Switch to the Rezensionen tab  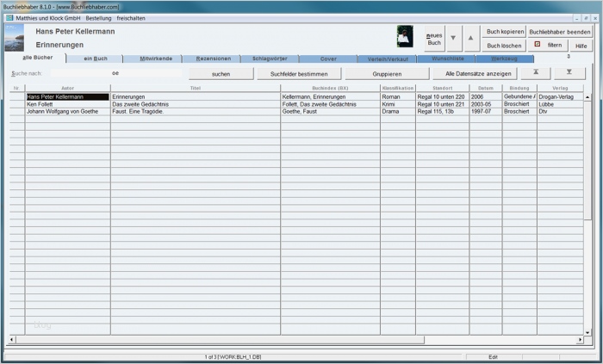pos(214,59)
